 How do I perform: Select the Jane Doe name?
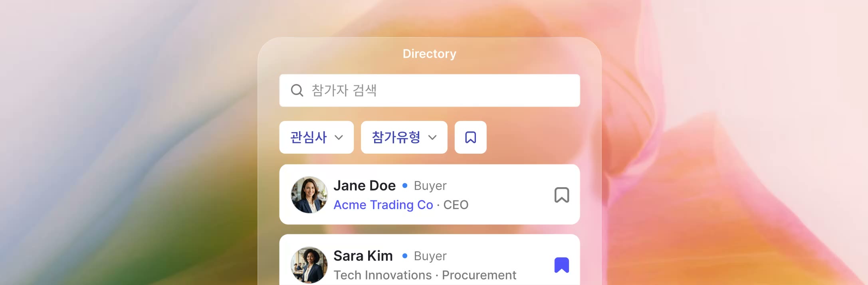[365, 186]
